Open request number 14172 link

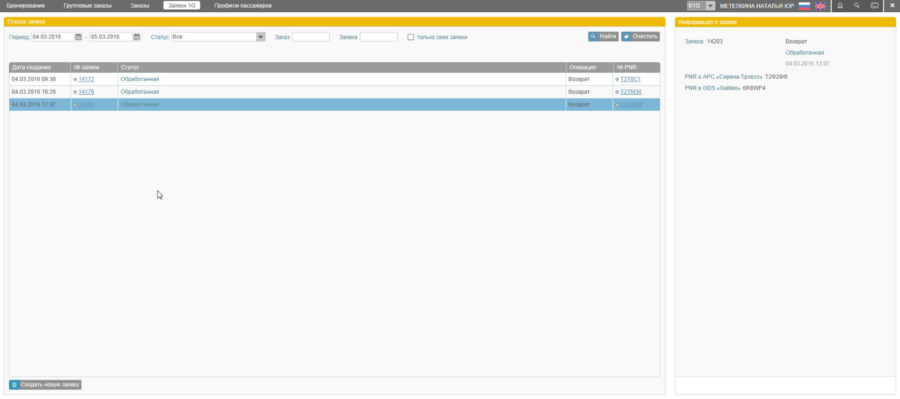click(86, 79)
